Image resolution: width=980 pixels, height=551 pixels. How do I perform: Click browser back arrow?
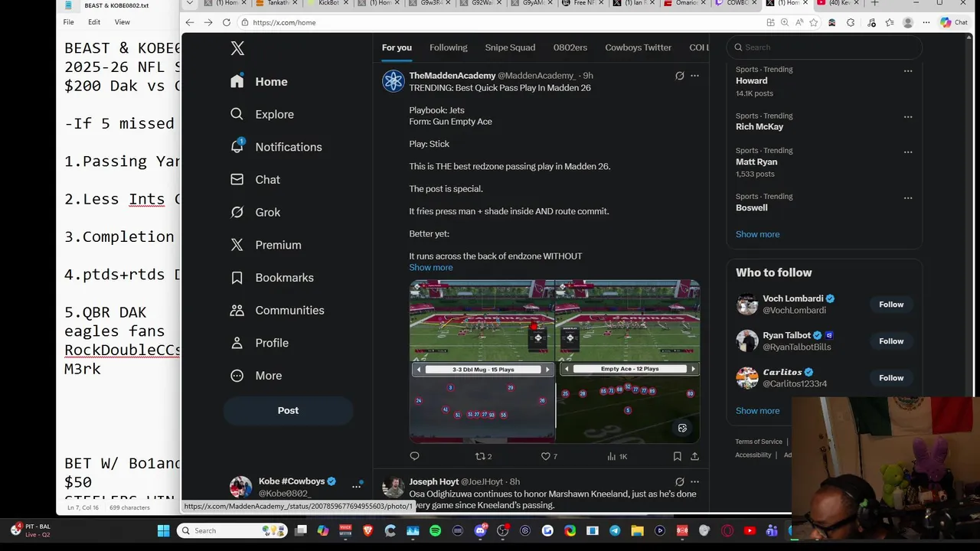tap(190, 22)
